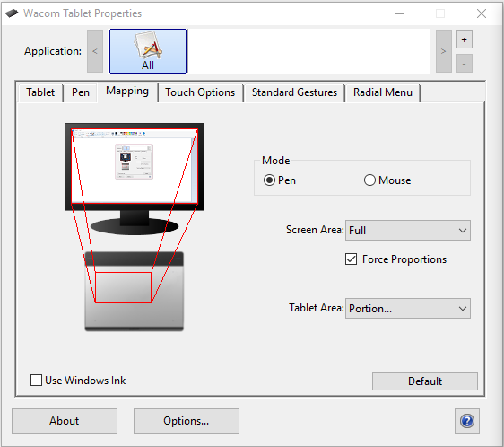Image resolution: width=504 pixels, height=447 pixels.
Task: Minimize the Wacom Tablet Properties window
Action: point(400,13)
